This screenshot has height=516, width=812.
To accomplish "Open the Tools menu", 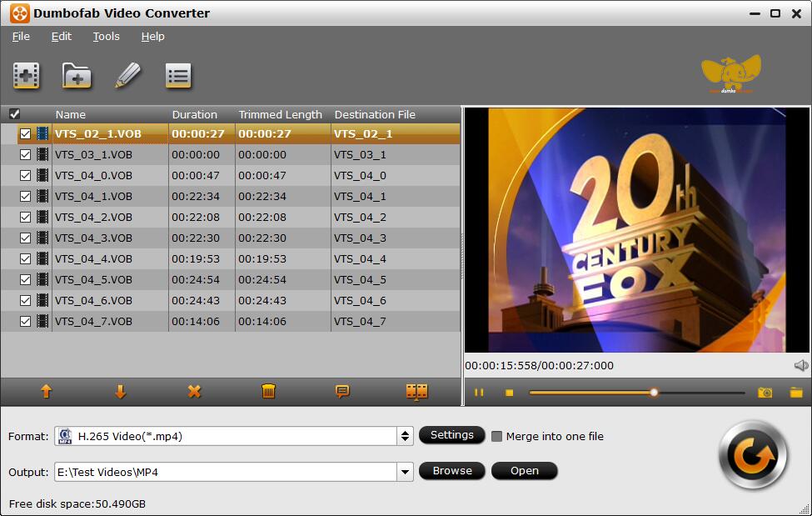I will 106,37.
